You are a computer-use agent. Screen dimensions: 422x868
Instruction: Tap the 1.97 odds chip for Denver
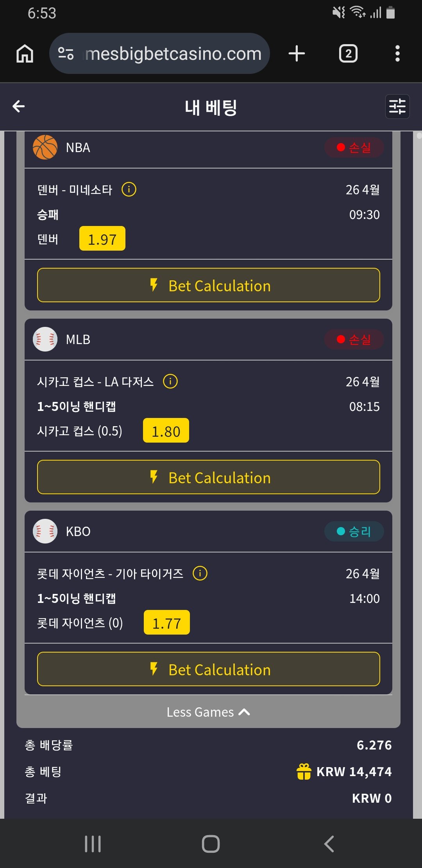click(x=102, y=239)
